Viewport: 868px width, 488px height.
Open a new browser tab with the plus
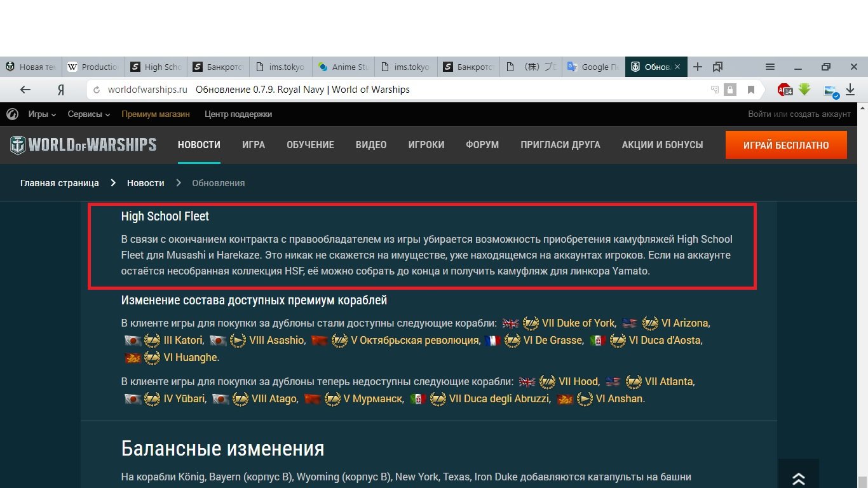[x=697, y=67]
